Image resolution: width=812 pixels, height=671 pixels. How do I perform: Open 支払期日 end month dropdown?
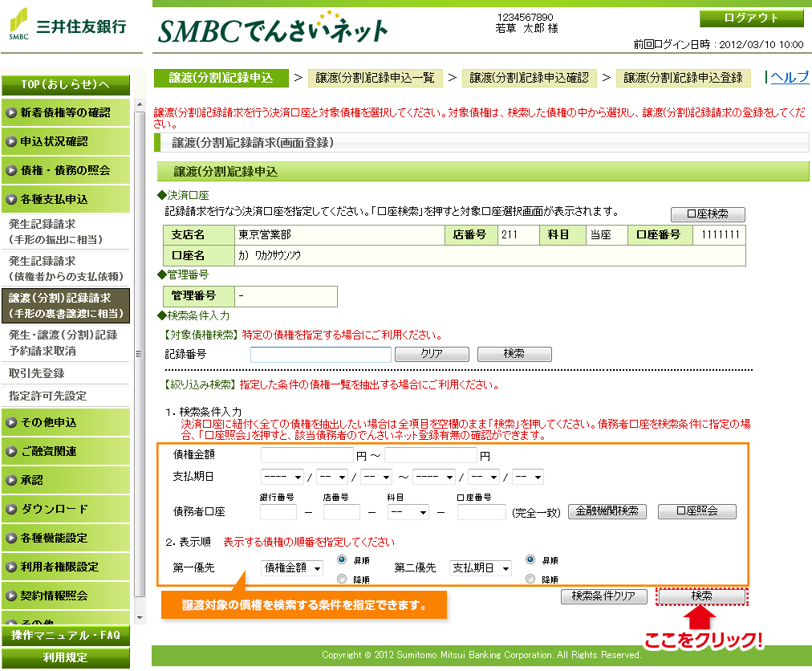[484, 477]
